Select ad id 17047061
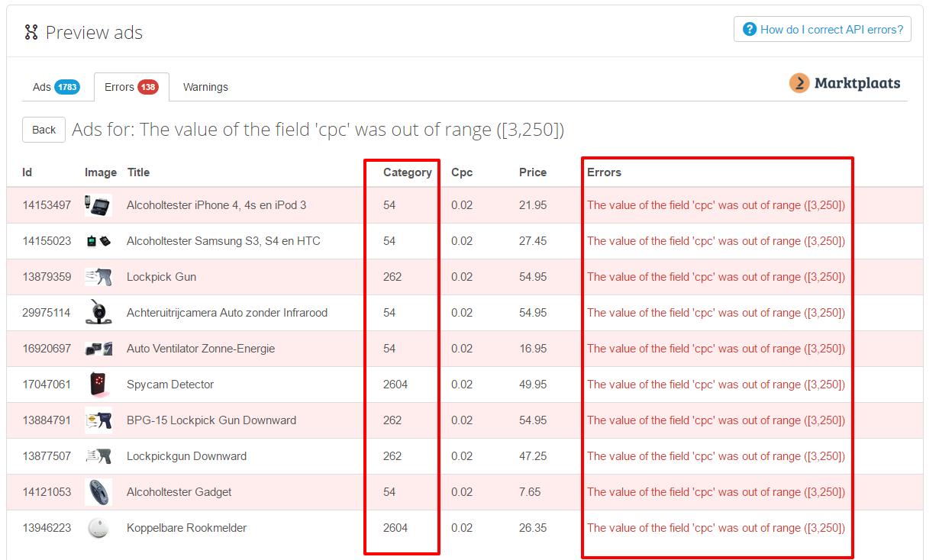Viewport: 939px width, 560px height. (x=47, y=385)
